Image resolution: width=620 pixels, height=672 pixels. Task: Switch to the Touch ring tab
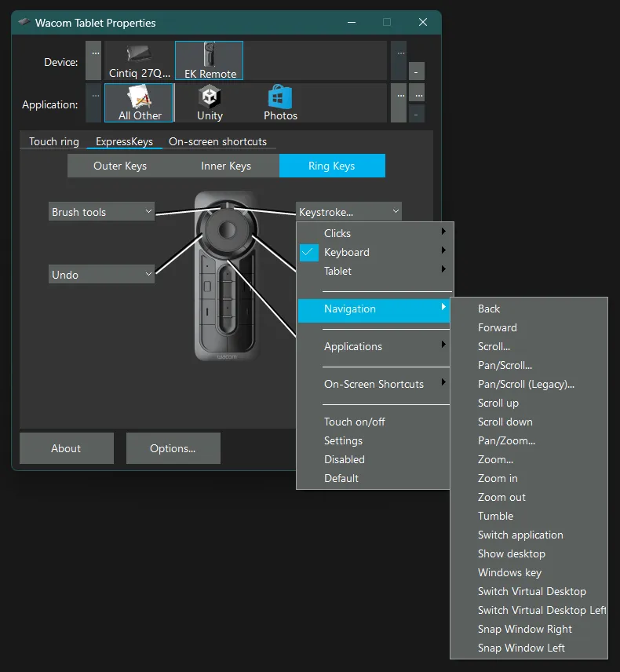54,141
